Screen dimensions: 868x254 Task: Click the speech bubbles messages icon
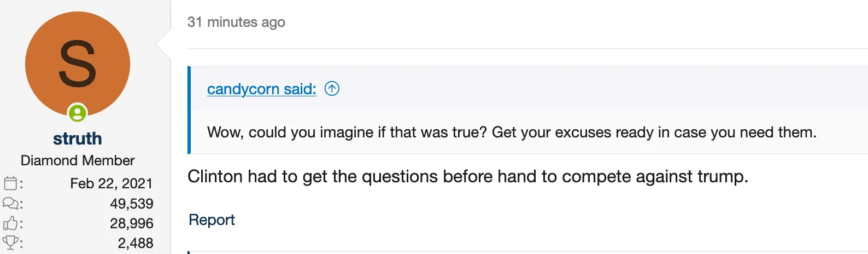11,204
